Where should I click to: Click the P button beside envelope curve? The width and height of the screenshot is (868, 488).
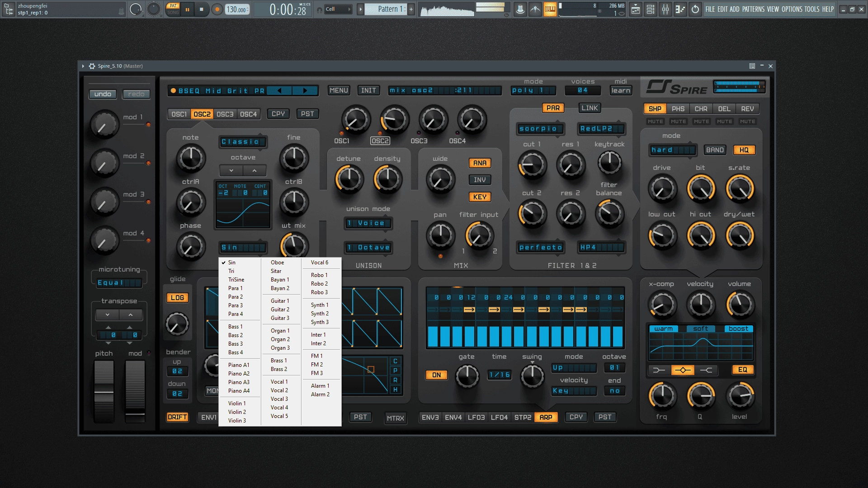point(395,371)
